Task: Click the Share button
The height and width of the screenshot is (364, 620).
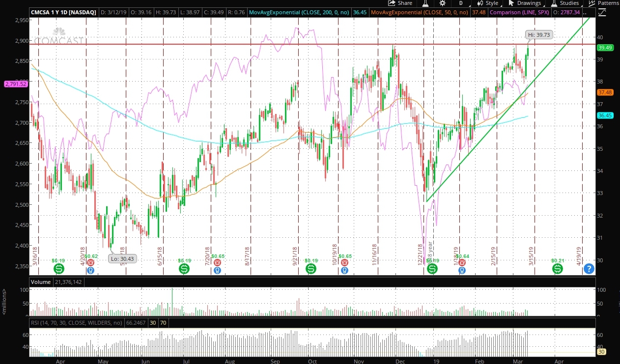Action: point(400,3)
